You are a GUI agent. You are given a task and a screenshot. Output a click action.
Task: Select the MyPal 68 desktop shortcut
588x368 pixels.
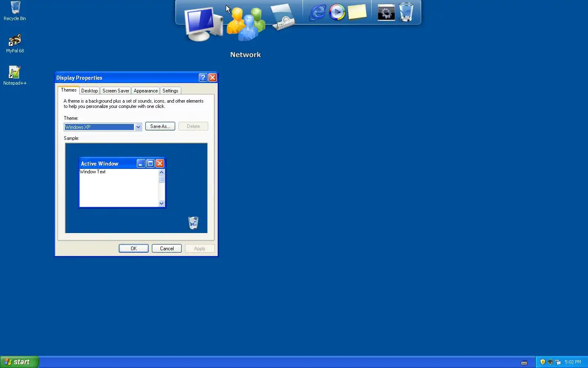(15, 43)
